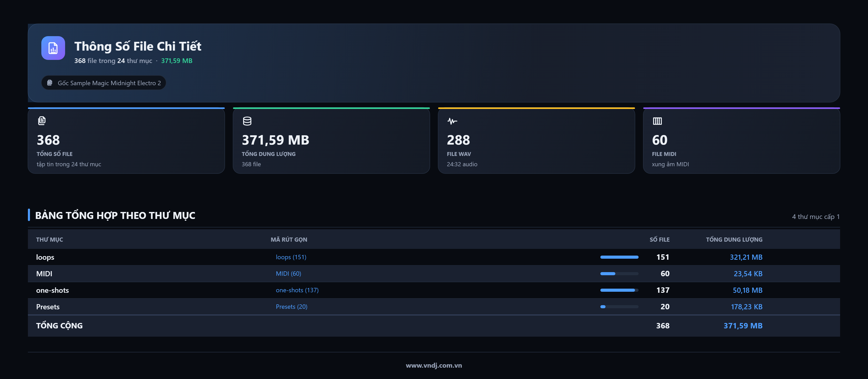Click the document icon above 368
The width and height of the screenshot is (868, 379).
(x=42, y=121)
